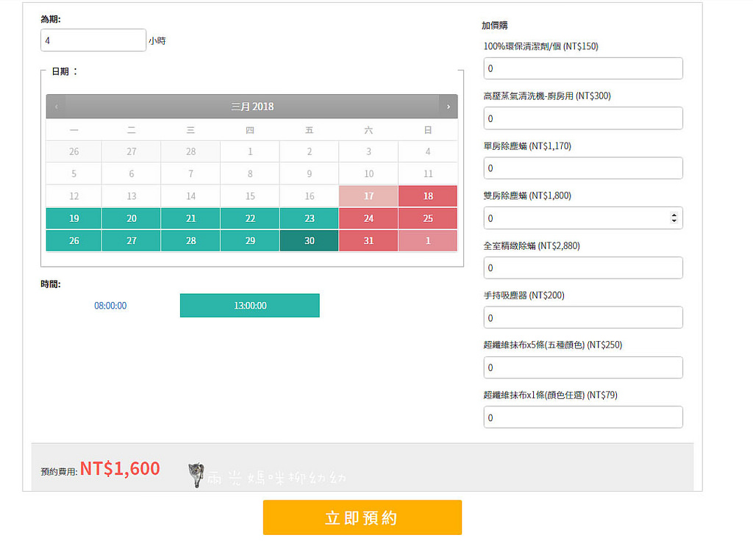Select the 08:00:00 time slot
The width and height of the screenshot is (753, 560).
(110, 306)
